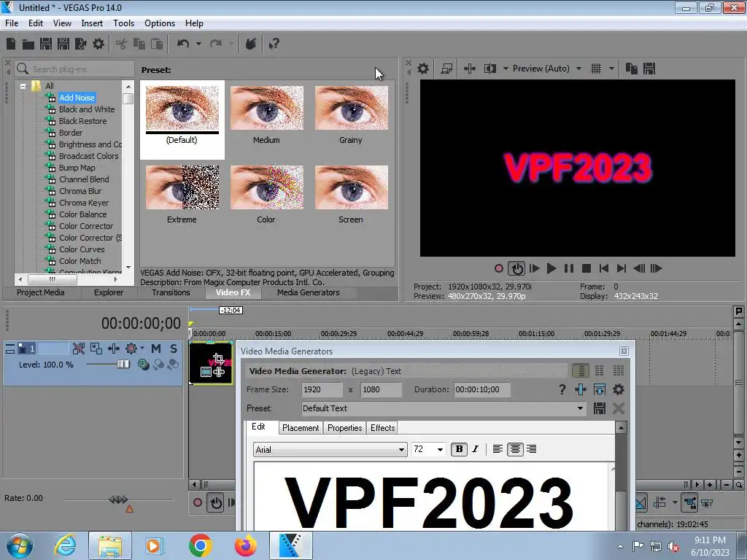Viewport: 747px width, 560px height.
Task: Select center text alignment
Action: 515,449
